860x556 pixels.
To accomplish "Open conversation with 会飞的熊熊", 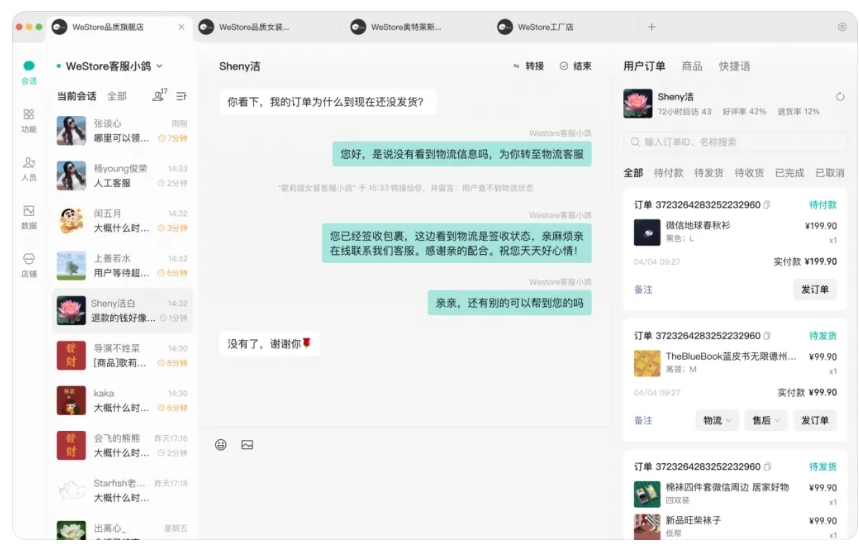I will point(122,445).
